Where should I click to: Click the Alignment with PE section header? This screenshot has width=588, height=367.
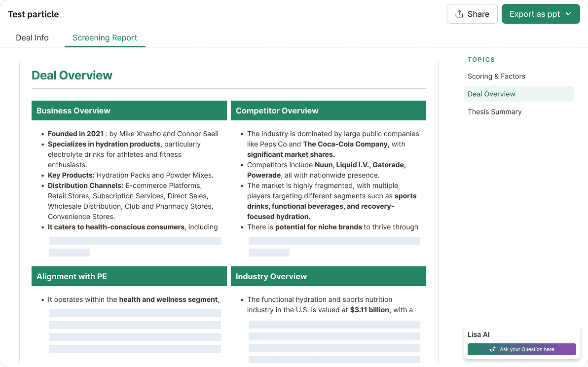click(129, 276)
